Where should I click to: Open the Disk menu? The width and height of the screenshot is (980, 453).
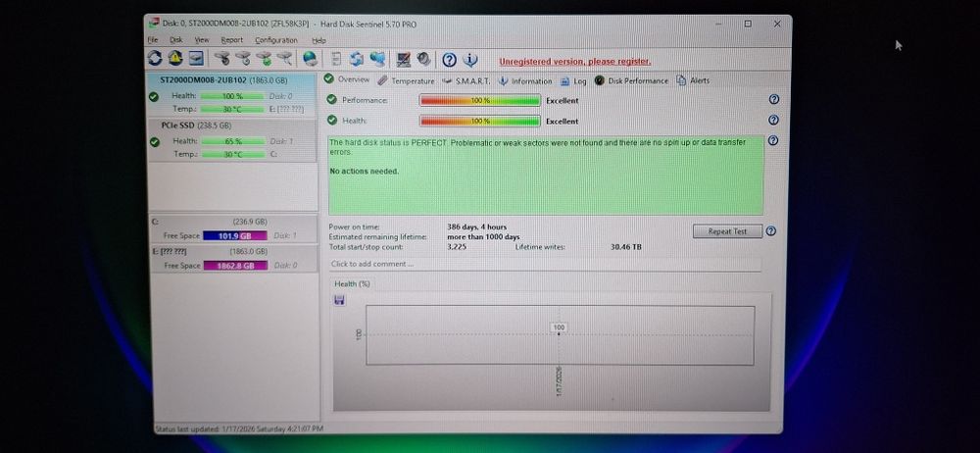click(x=176, y=40)
